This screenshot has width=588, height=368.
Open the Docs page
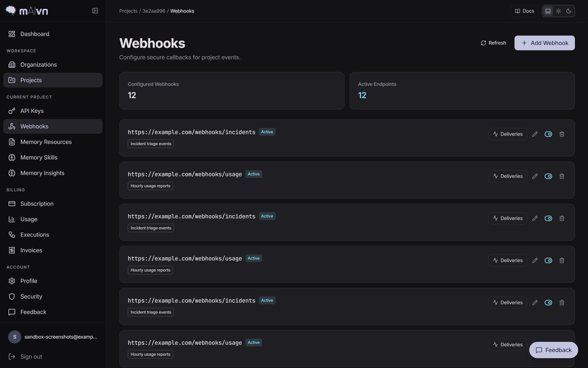524,11
